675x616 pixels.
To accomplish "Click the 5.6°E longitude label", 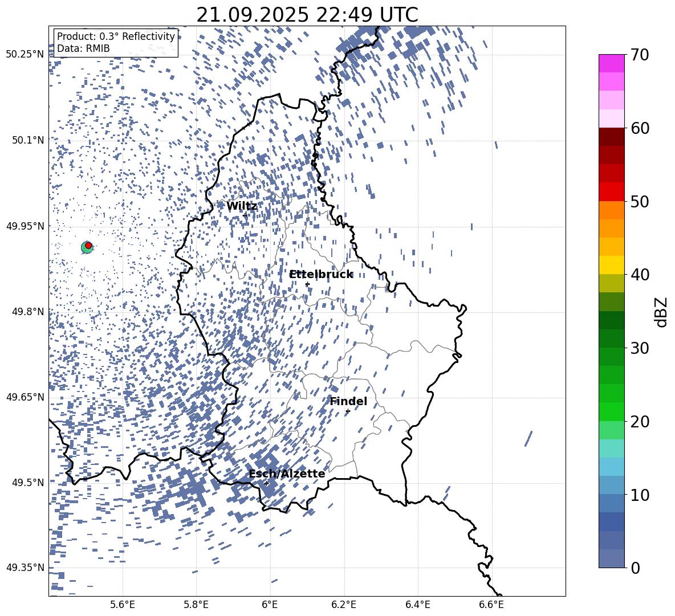I will tap(123, 605).
